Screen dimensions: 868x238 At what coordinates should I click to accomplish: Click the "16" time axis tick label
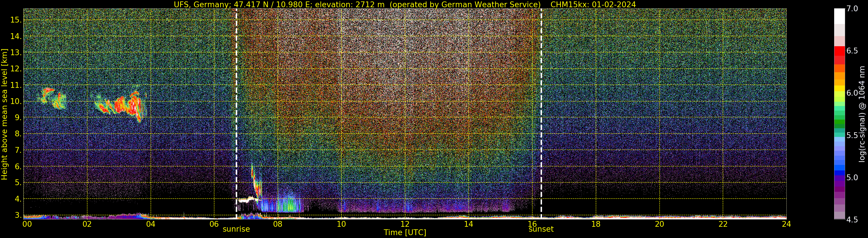point(532,224)
